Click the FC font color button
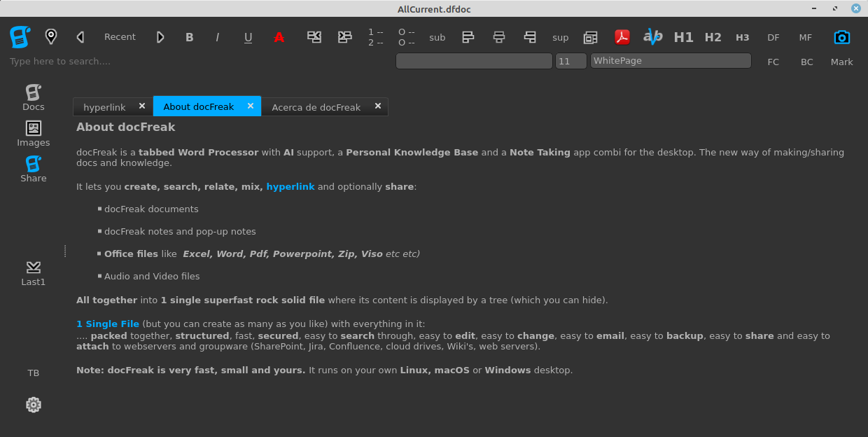The height and width of the screenshot is (437, 868). (773, 62)
